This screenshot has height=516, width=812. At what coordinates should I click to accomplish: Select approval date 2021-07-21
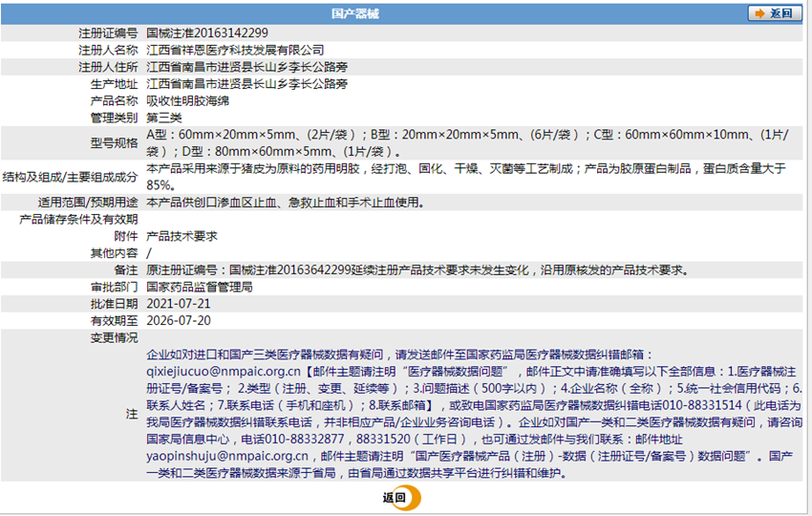coord(179,304)
